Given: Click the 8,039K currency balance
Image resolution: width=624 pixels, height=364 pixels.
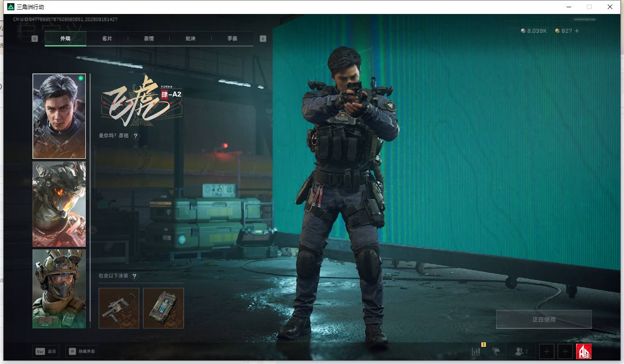Looking at the screenshot, I should click(537, 31).
